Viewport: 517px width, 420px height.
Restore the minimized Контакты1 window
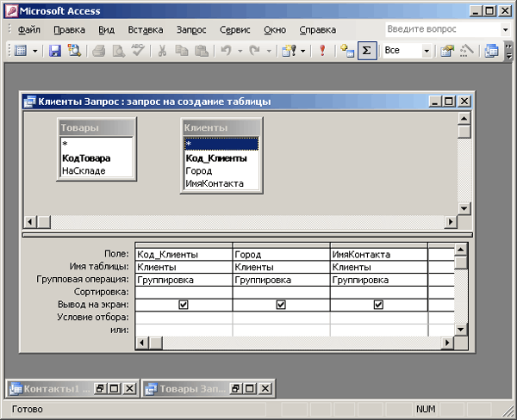[100, 389]
